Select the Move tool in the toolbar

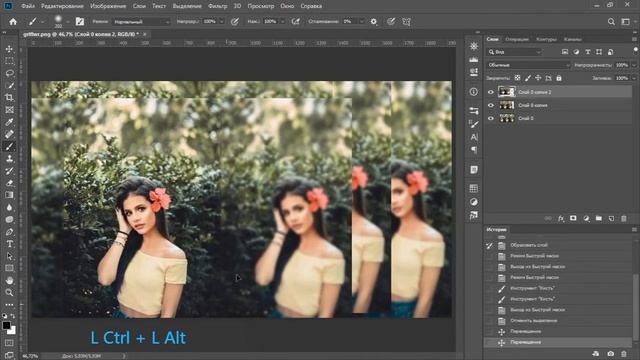point(9,49)
